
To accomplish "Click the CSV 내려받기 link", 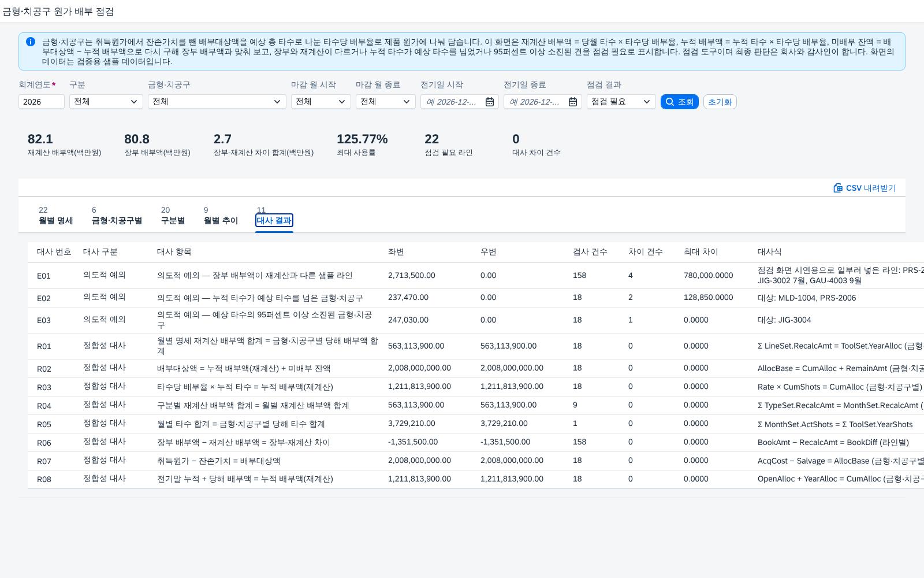I will click(x=865, y=188).
